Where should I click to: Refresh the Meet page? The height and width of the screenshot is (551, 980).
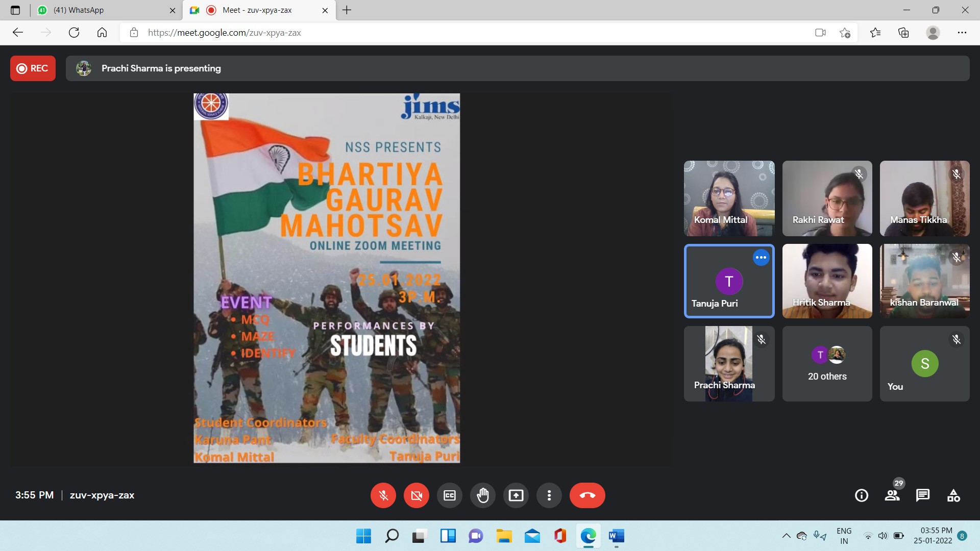(x=74, y=33)
